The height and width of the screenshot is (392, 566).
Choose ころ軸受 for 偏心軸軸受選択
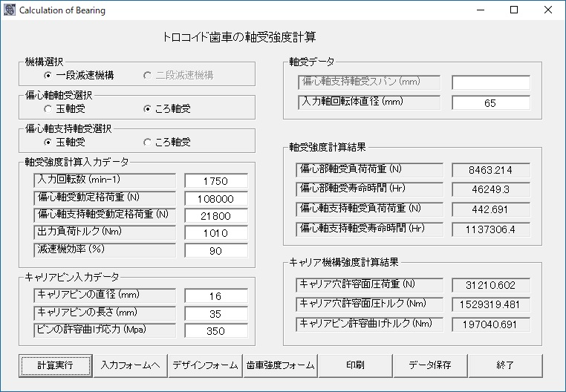click(x=147, y=108)
